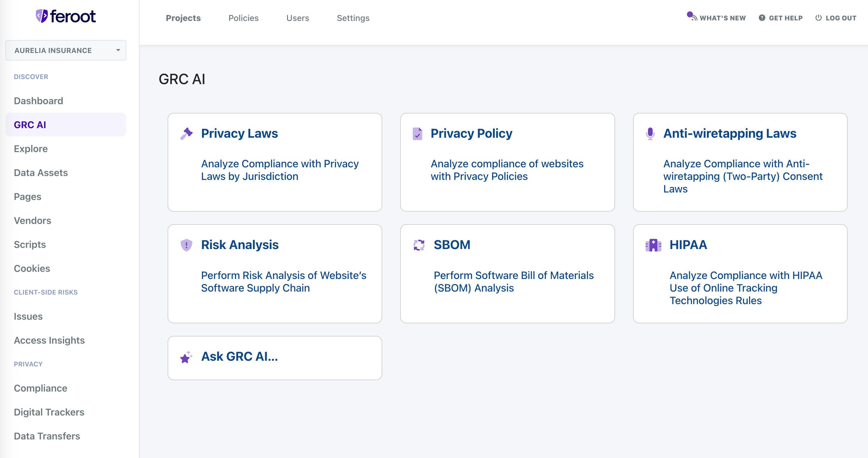Switch to the Policies tab

tap(243, 18)
